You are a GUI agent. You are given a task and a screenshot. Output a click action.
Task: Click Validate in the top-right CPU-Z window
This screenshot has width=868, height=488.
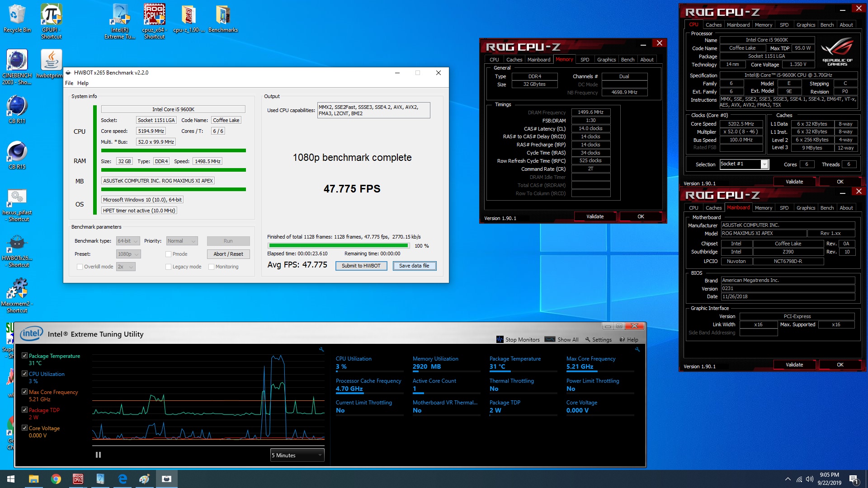[794, 182]
